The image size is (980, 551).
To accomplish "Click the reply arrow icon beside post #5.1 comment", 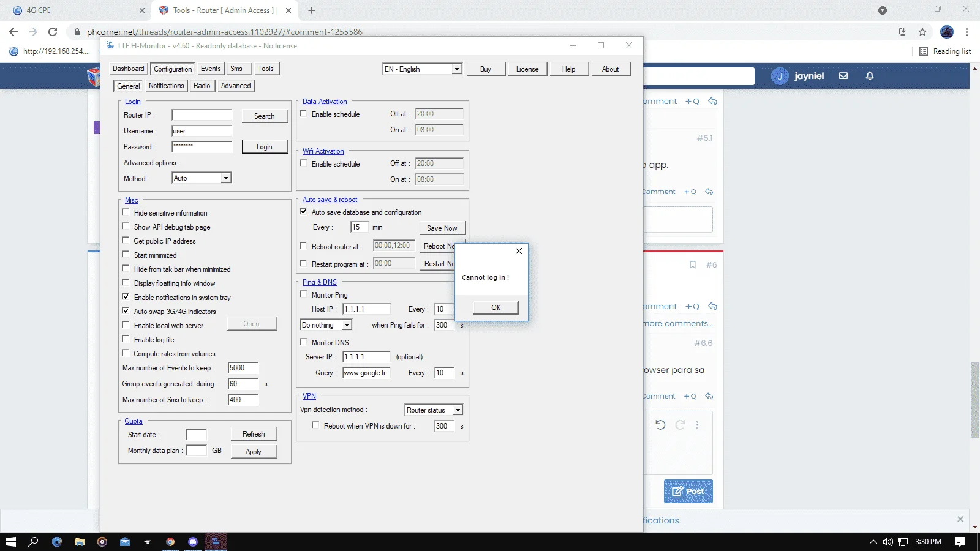I will click(709, 192).
